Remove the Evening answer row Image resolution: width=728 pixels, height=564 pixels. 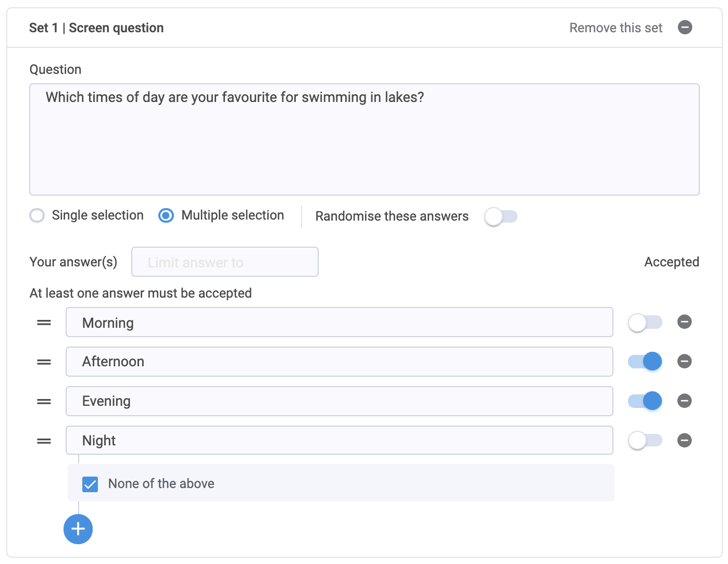tap(684, 401)
